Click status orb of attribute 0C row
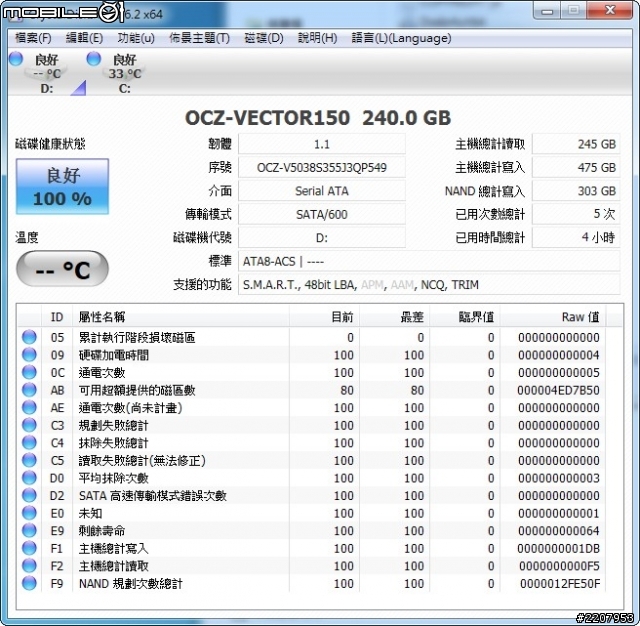The image size is (640, 626). point(29,372)
